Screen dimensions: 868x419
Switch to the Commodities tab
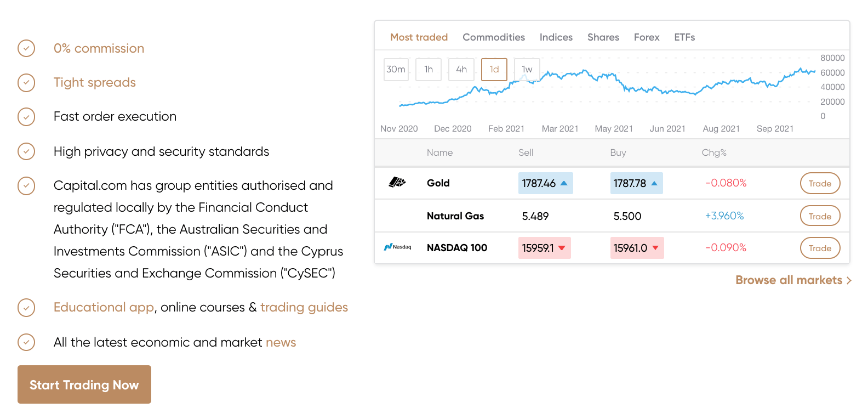coord(494,37)
